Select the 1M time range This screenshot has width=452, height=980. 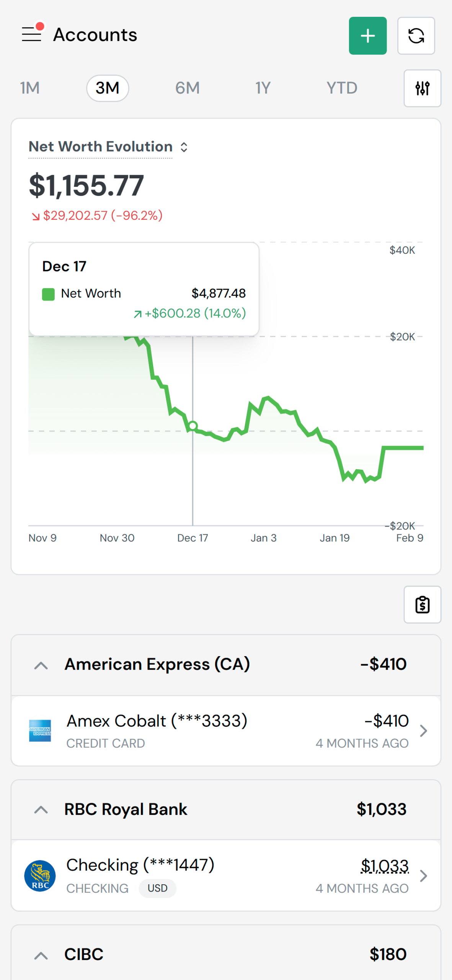point(30,88)
